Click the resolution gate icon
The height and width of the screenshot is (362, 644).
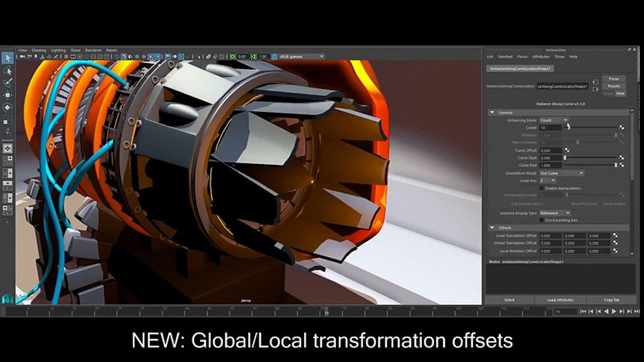coord(80,56)
